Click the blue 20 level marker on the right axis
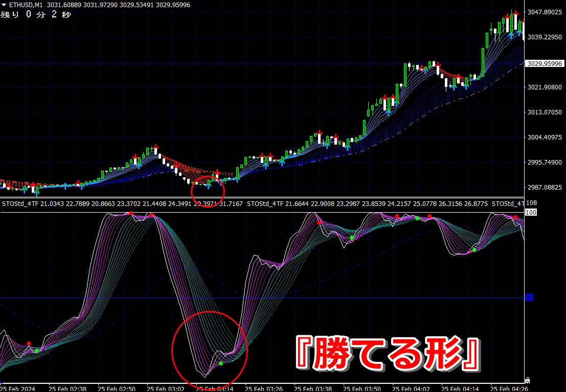The image size is (566, 392). pyautogui.click(x=529, y=297)
